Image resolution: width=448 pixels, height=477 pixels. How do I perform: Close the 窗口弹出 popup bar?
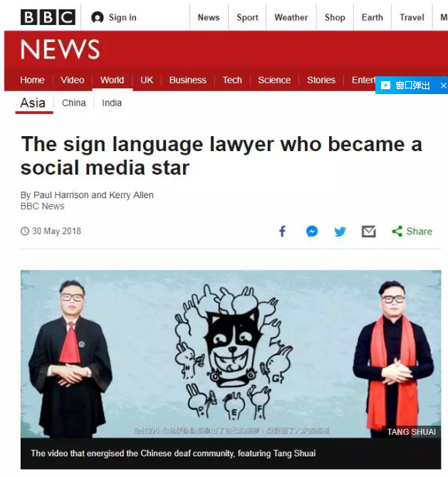444,86
